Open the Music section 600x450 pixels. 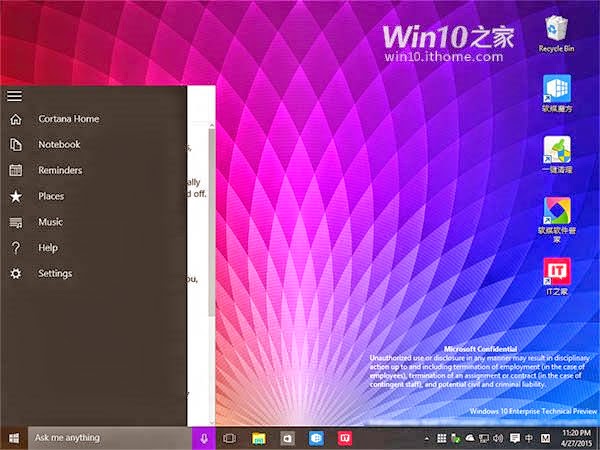tap(93, 222)
